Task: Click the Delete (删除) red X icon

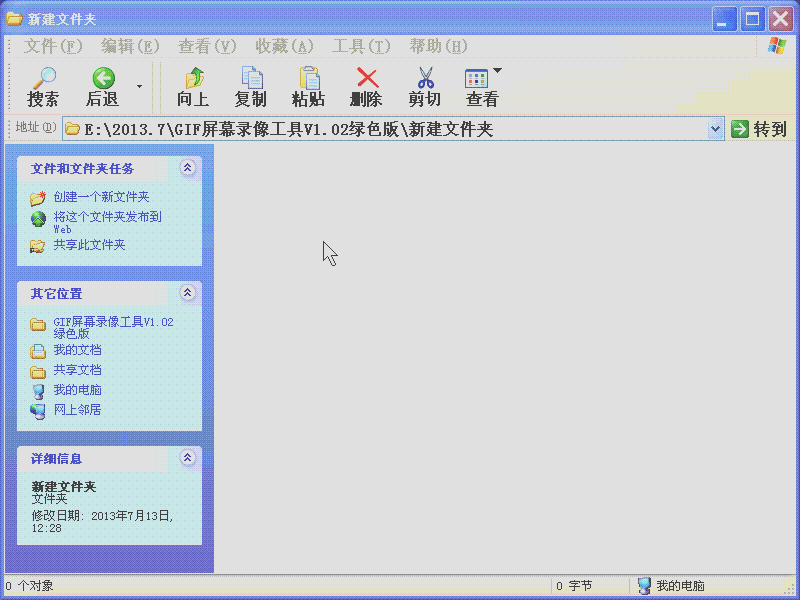Action: point(367,79)
